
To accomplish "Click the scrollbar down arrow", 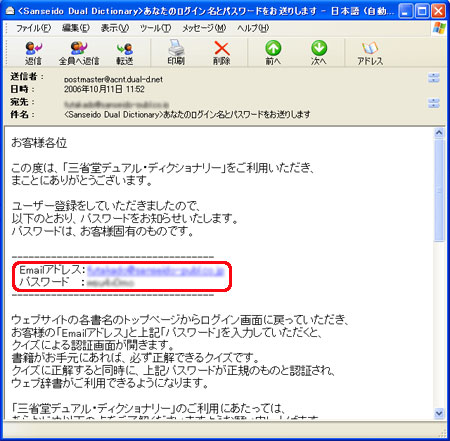I will 439,413.
